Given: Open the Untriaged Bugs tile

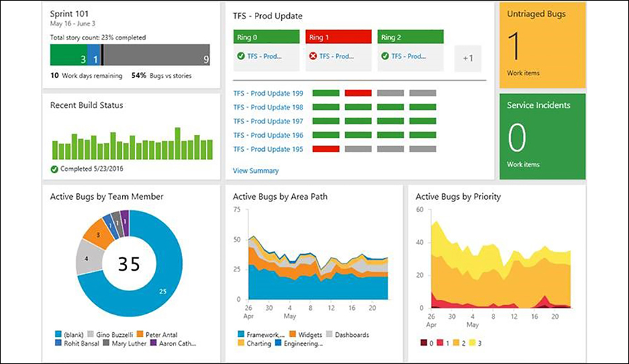Looking at the screenshot, I should [542, 45].
